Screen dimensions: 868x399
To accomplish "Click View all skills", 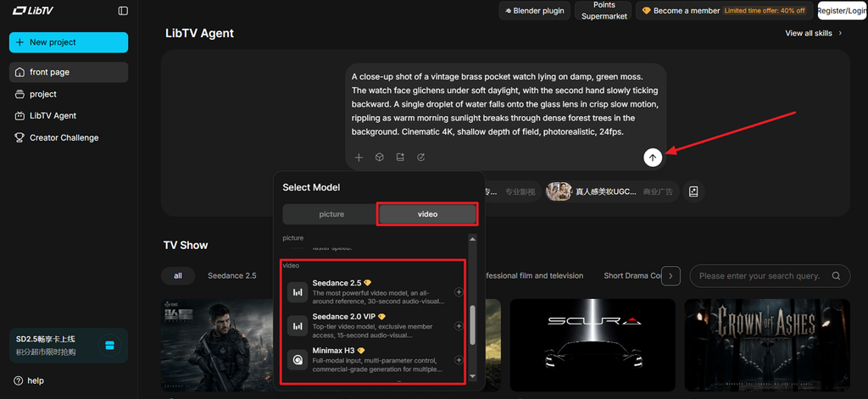I will [x=808, y=33].
